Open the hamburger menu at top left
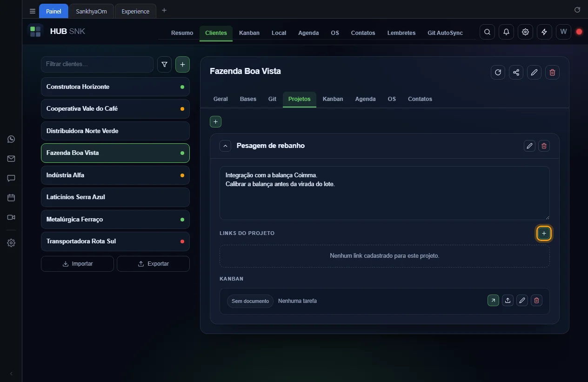This screenshot has height=382, width=588. click(32, 11)
